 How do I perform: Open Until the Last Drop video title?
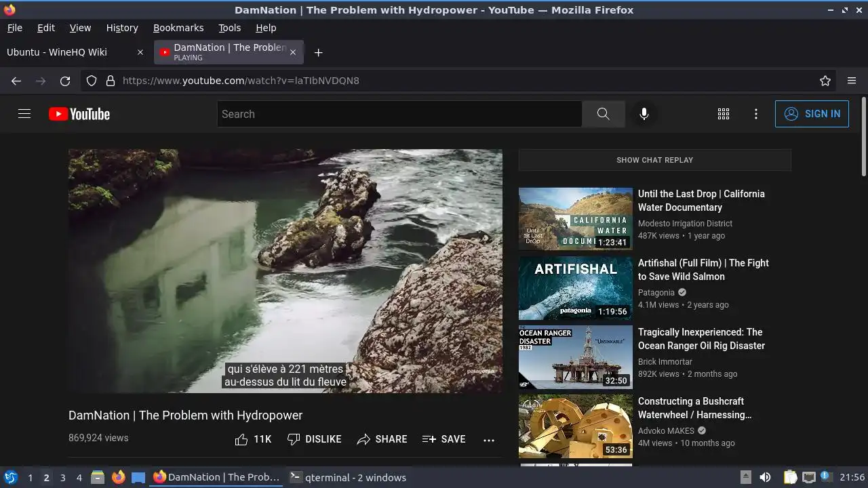701,201
